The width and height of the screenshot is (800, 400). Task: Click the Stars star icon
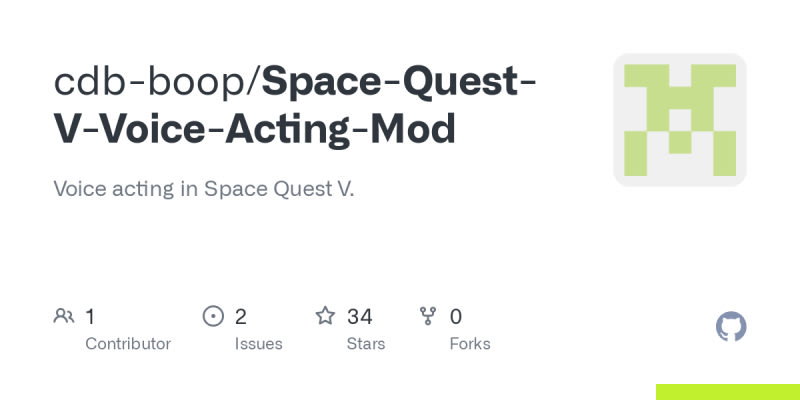[325, 317]
